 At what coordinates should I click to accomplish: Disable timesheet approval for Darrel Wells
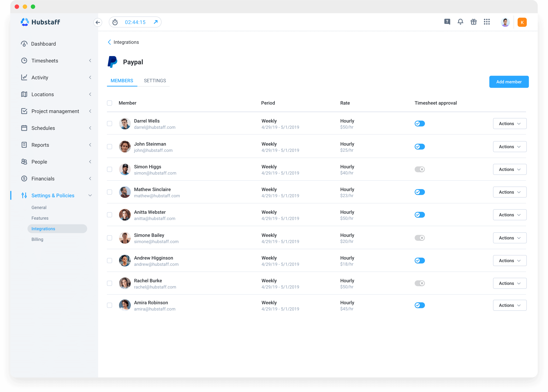(420, 123)
